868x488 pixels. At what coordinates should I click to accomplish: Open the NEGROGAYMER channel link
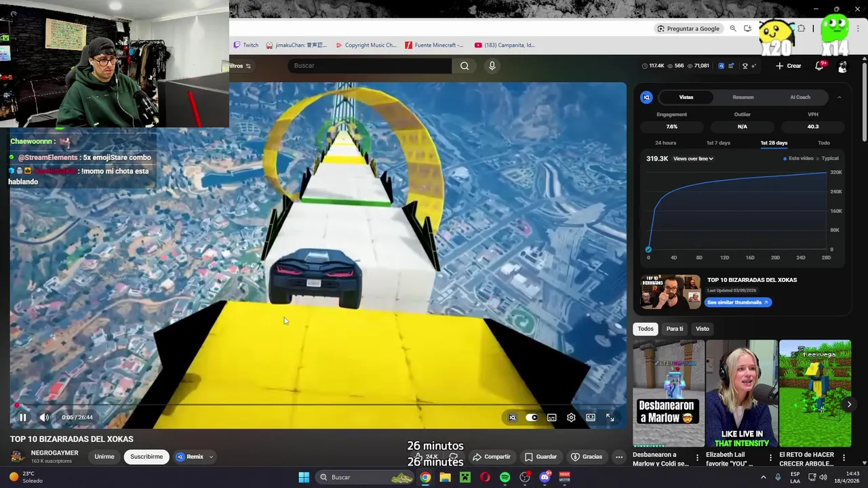pyautogui.click(x=54, y=453)
